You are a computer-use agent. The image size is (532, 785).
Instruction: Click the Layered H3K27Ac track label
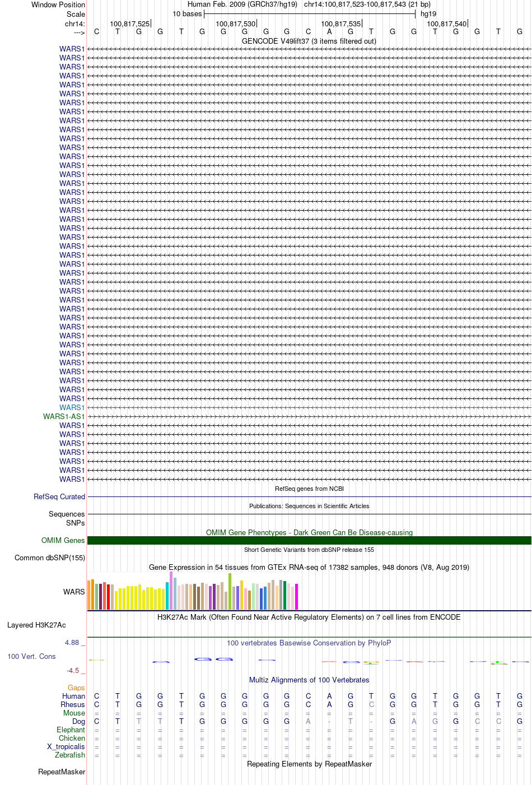pos(36,625)
